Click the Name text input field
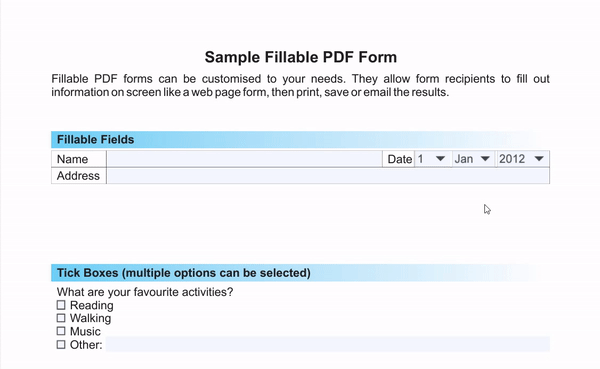Viewport: 600px width, 369px height. click(244, 159)
